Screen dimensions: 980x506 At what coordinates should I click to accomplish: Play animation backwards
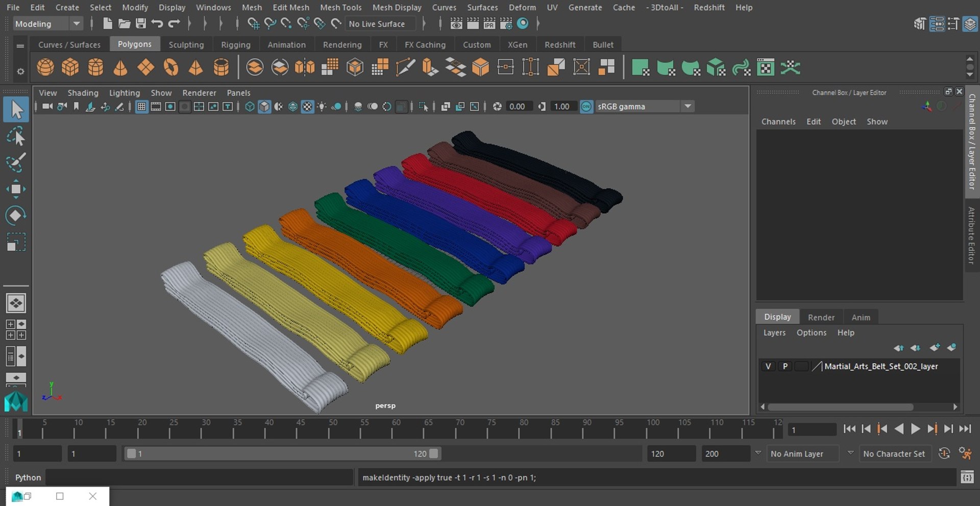[x=899, y=429]
